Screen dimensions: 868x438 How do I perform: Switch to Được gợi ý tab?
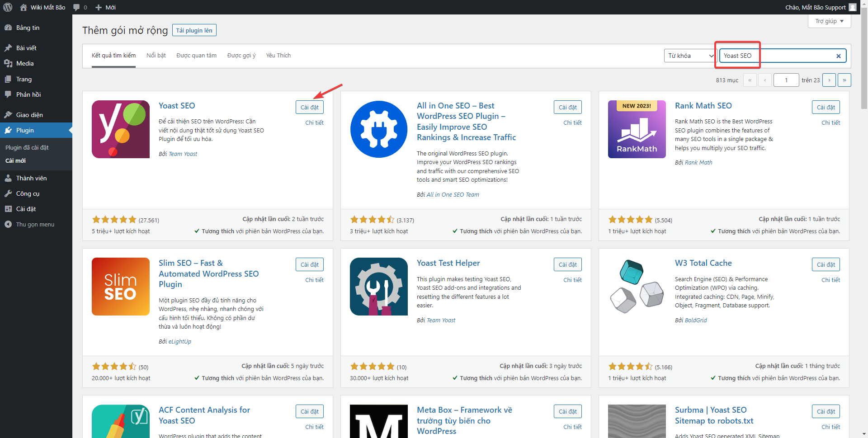click(x=241, y=56)
